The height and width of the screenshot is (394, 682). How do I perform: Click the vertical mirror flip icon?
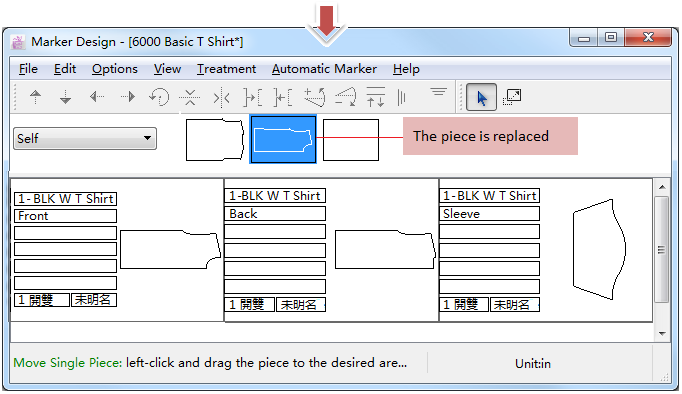(x=222, y=97)
